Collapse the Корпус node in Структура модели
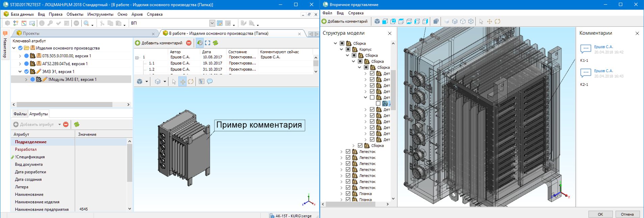The image size is (644, 218). click(x=341, y=49)
